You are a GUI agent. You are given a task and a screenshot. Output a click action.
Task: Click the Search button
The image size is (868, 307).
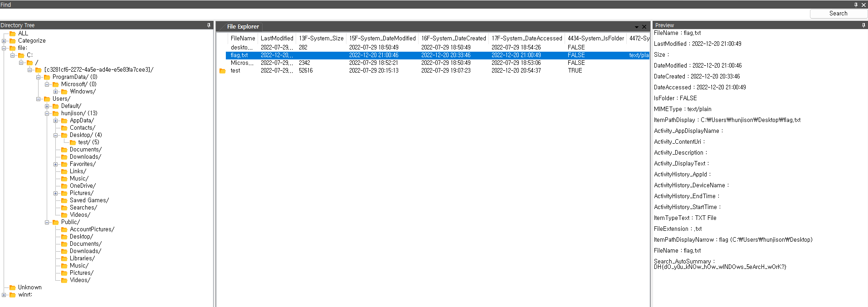coord(838,14)
